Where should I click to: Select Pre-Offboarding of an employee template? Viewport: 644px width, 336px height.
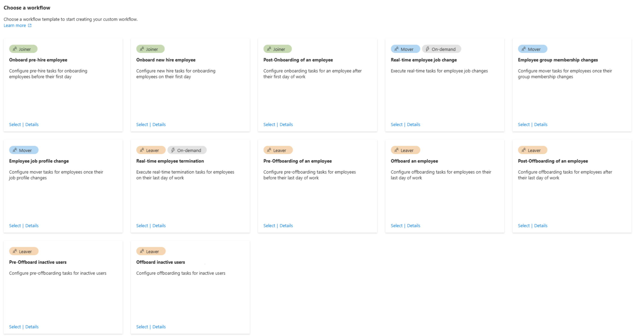pyautogui.click(x=269, y=226)
